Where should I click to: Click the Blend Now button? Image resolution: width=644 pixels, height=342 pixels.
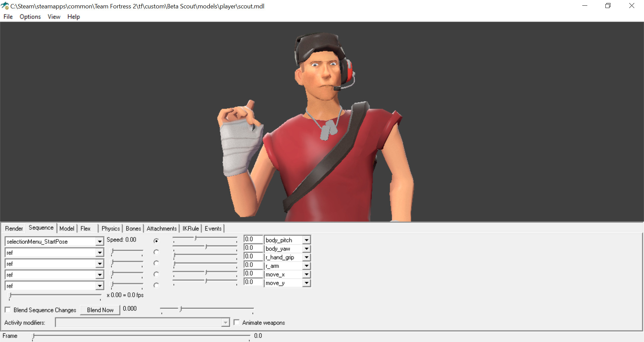click(100, 310)
